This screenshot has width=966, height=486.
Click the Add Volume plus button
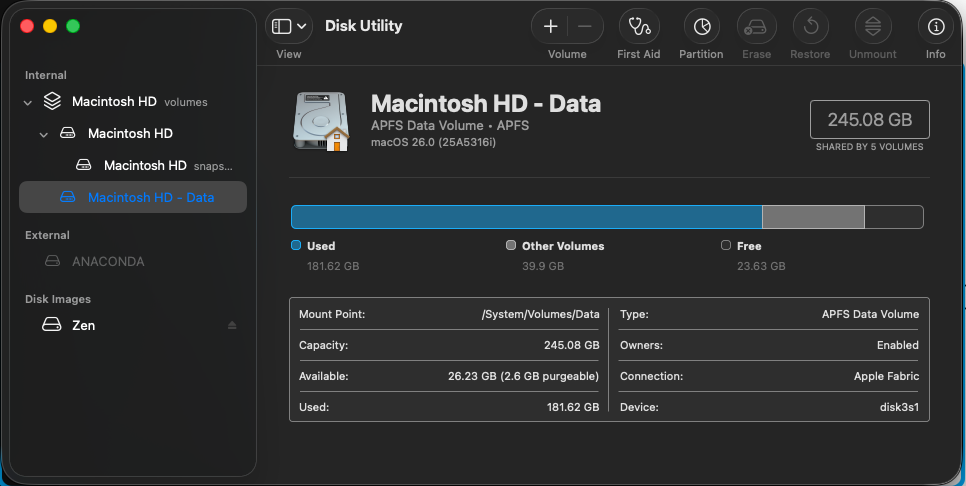tap(550, 27)
